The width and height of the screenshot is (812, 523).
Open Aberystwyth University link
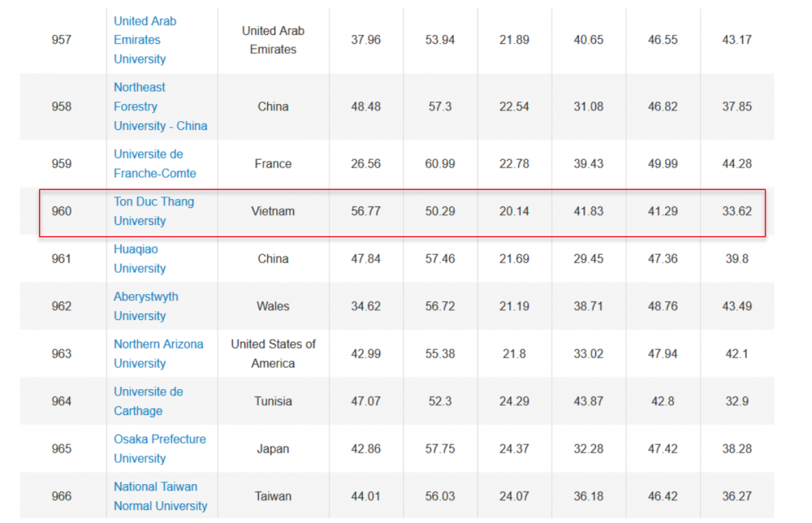point(145,306)
